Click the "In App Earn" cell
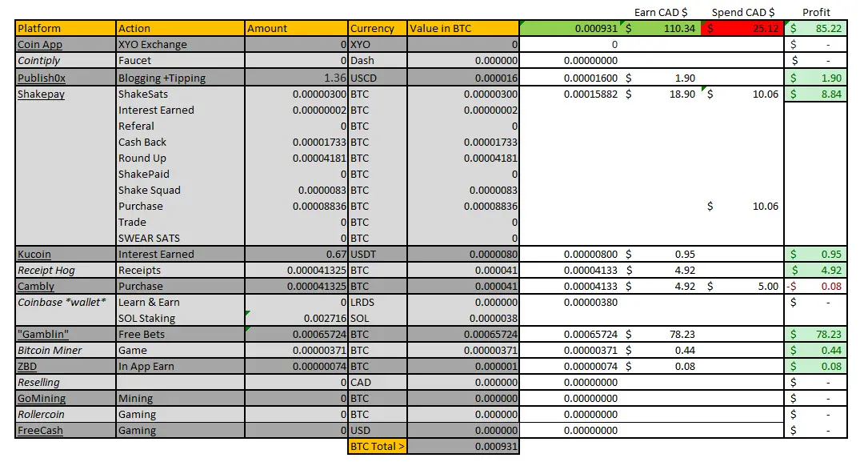 click(x=180, y=367)
